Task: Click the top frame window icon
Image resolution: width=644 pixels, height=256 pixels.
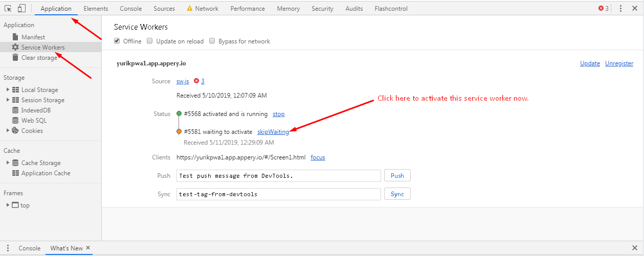Action: click(x=15, y=205)
